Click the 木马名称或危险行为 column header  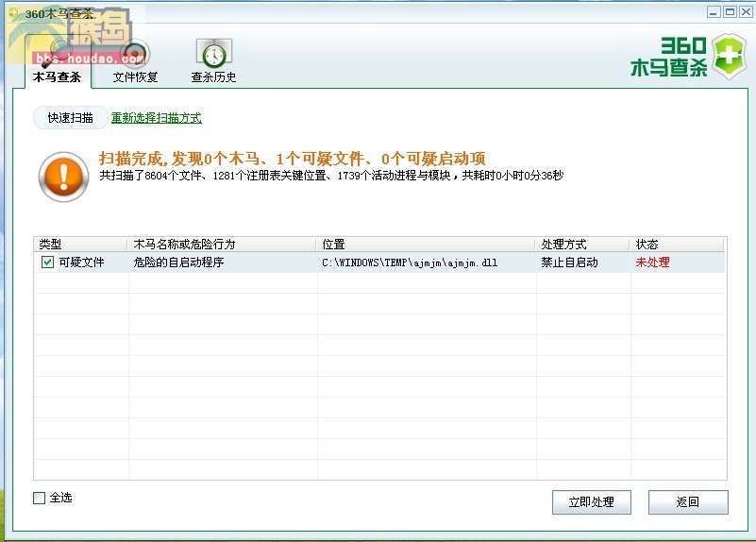(221, 244)
